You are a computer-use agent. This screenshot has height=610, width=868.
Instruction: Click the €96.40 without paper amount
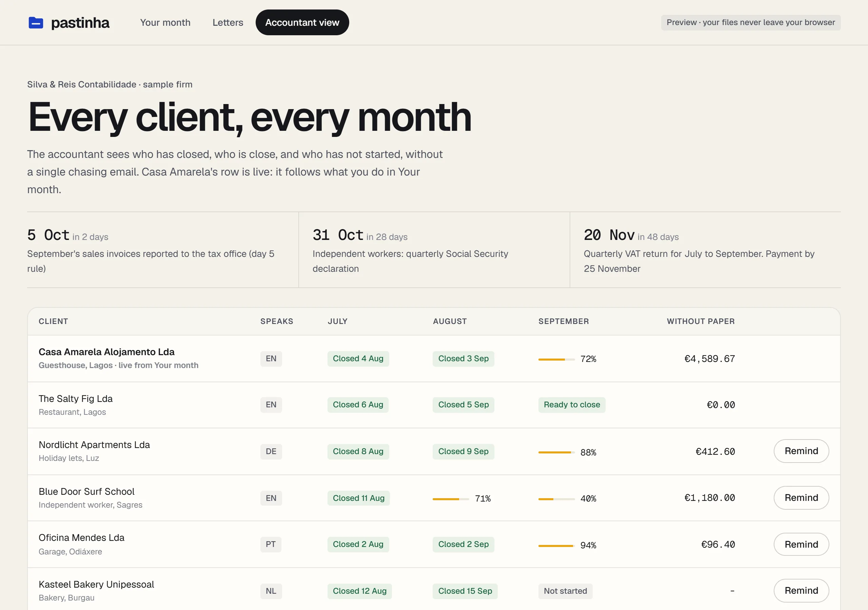point(718,545)
